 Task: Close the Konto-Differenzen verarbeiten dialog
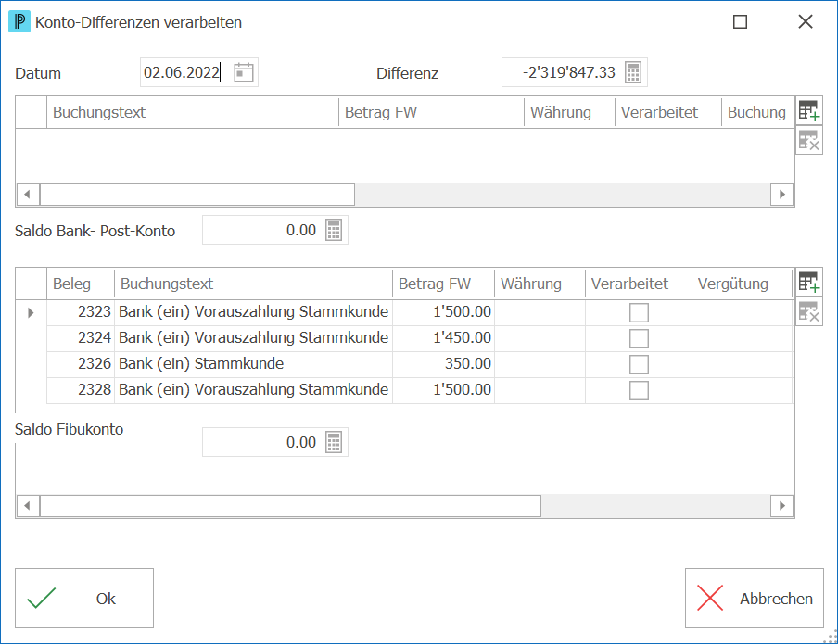coord(806,22)
